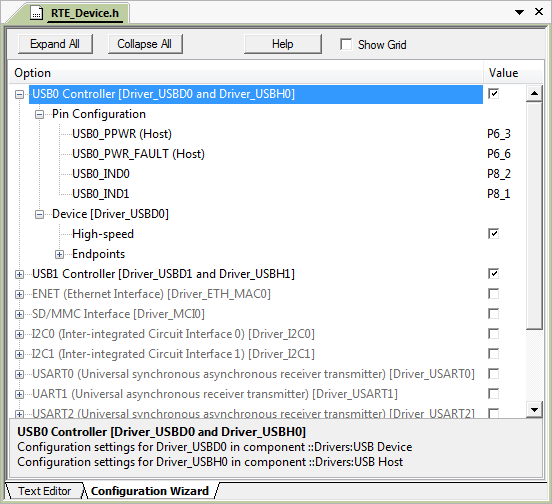
Task: Select the USB0_PPWR (Host) P6_3 value
Action: coord(499,134)
